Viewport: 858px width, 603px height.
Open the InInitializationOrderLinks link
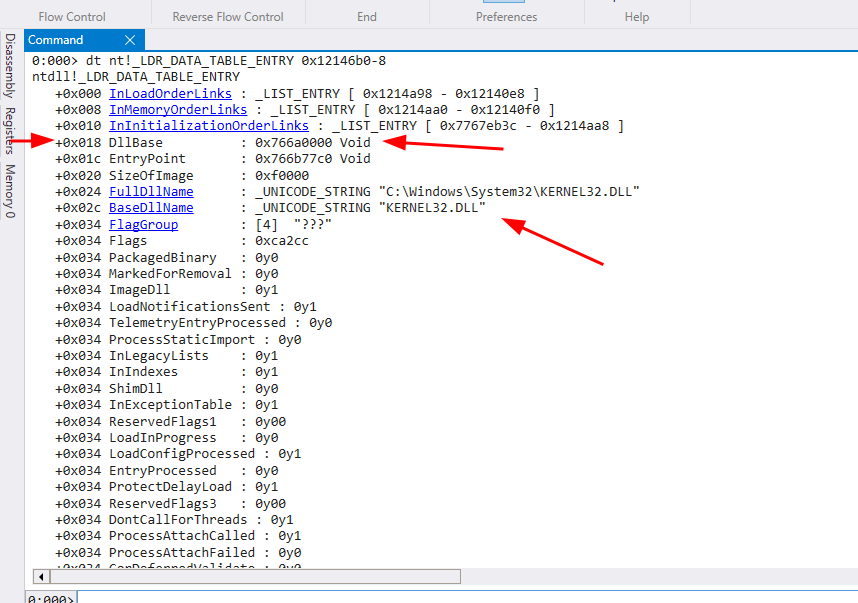(208, 126)
